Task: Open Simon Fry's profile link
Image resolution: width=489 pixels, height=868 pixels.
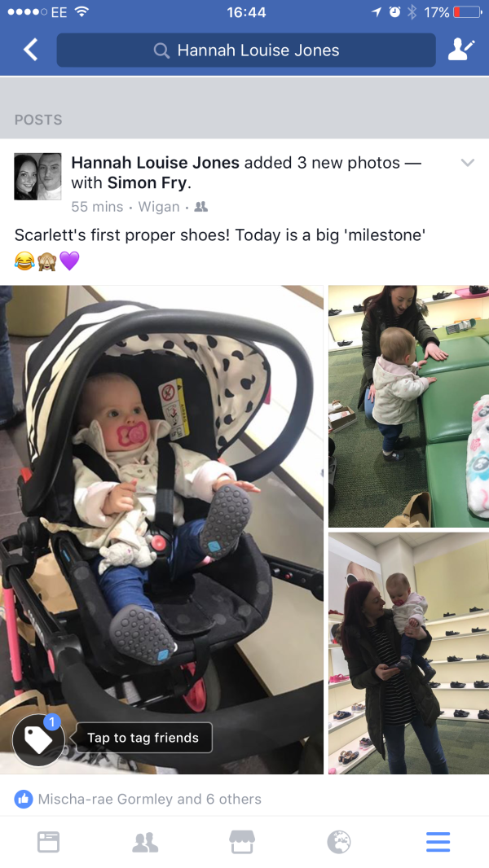Action: pos(148,182)
